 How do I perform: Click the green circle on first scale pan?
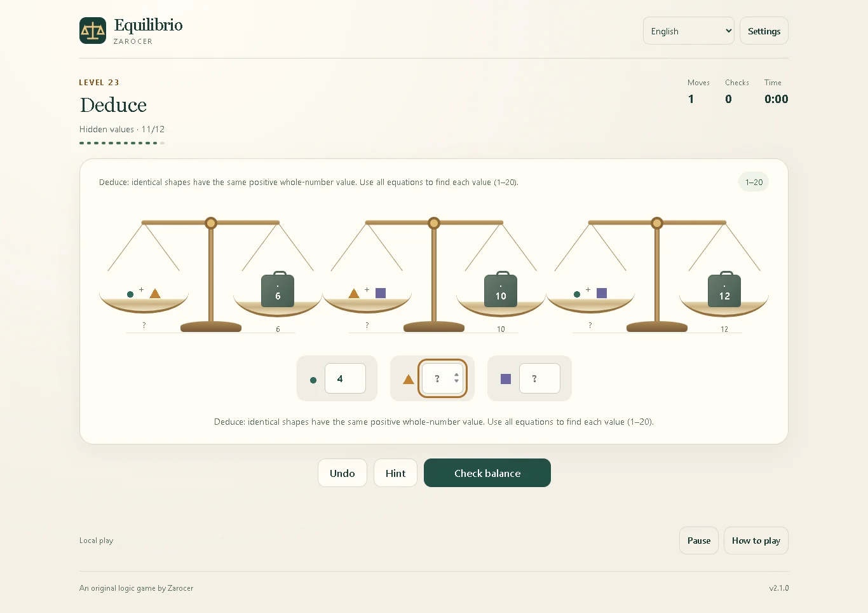130,294
